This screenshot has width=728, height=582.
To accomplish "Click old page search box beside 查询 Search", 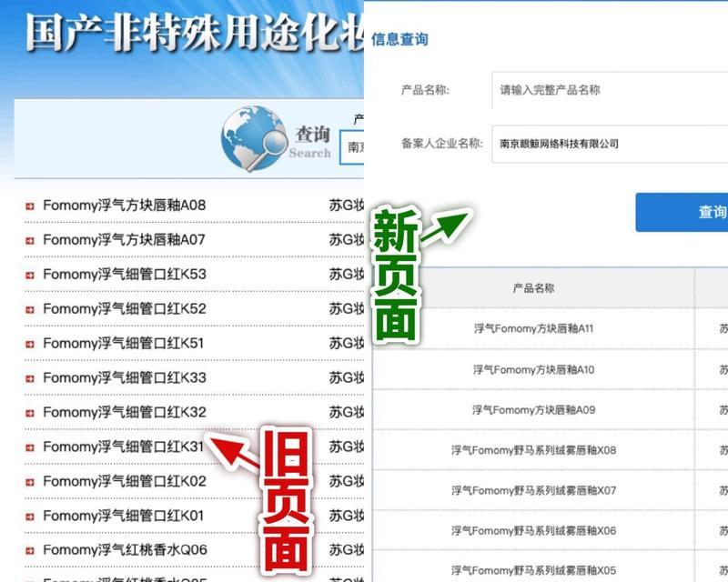I will point(352,147).
